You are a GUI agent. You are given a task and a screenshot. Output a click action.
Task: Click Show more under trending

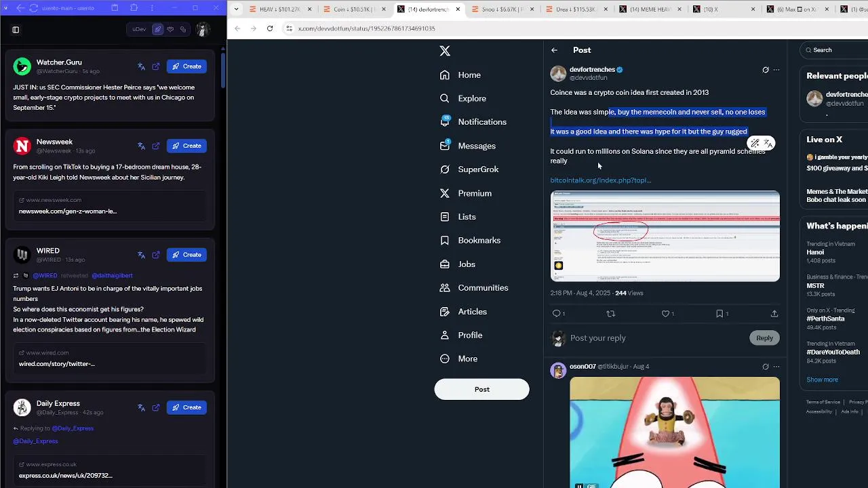(822, 380)
